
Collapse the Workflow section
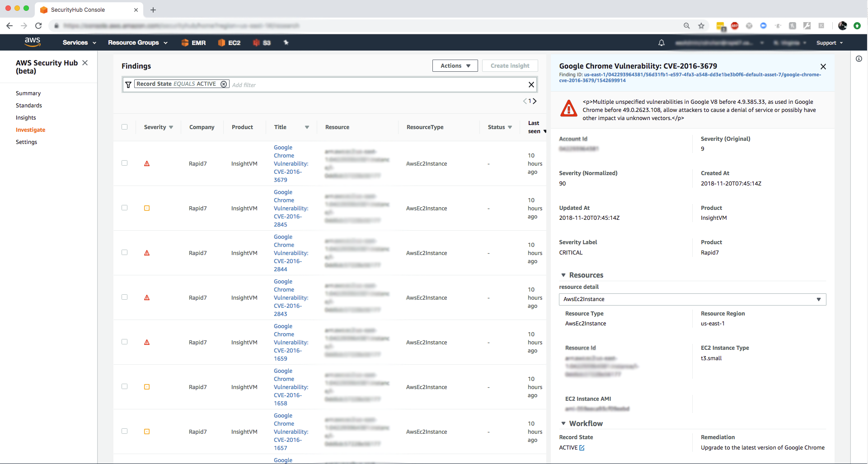[563, 423]
